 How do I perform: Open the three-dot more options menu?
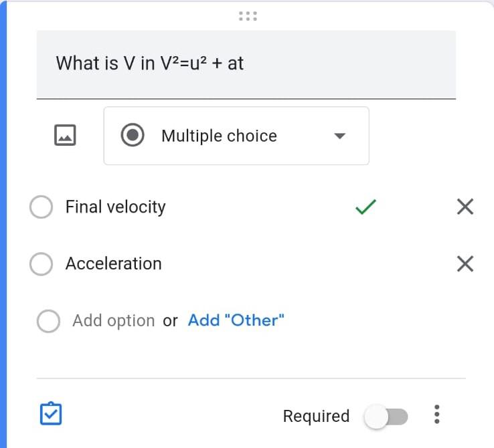[437, 415]
